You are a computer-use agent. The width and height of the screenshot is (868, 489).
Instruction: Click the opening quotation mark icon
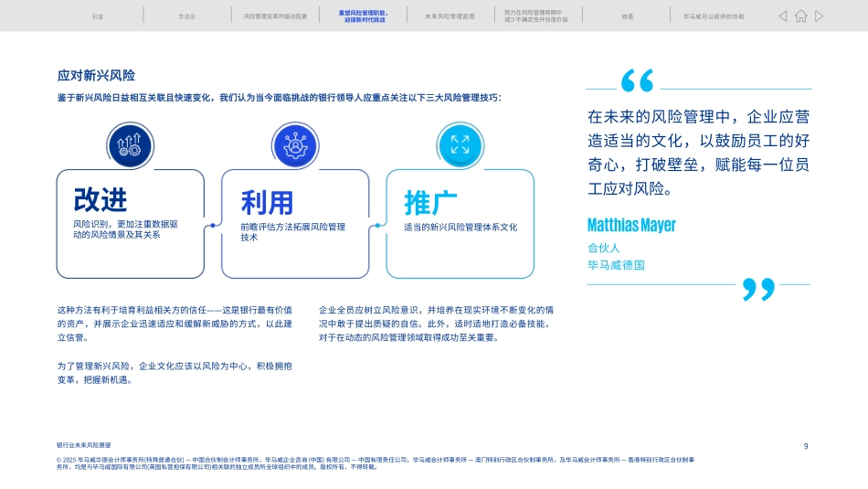(x=637, y=80)
